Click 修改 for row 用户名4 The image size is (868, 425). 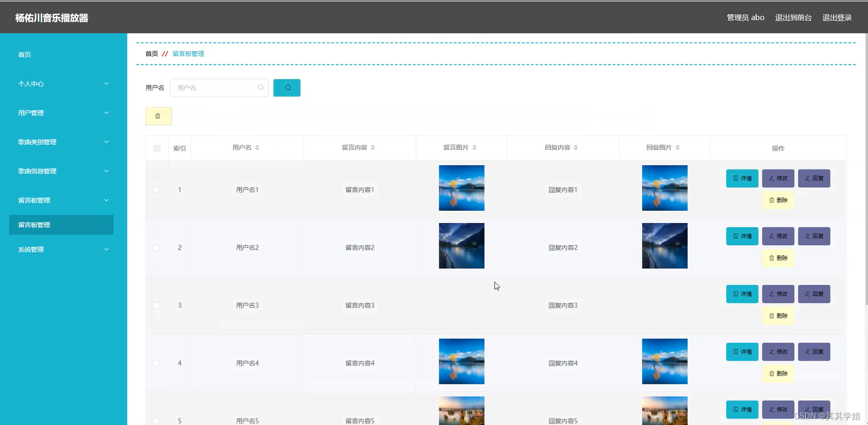pos(778,351)
